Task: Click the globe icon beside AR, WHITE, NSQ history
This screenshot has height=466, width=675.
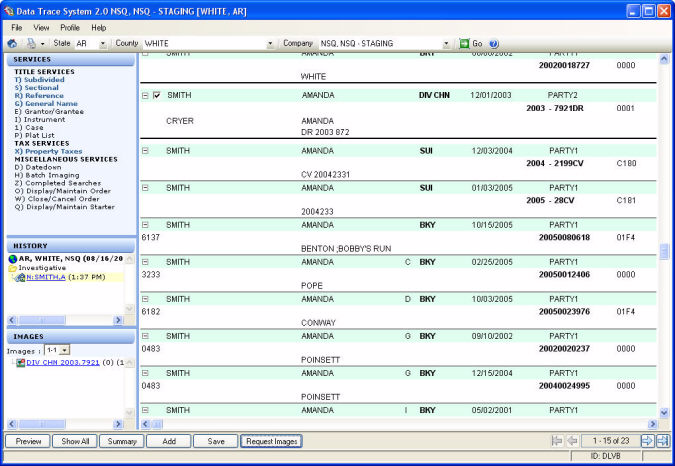Action: (x=12, y=259)
